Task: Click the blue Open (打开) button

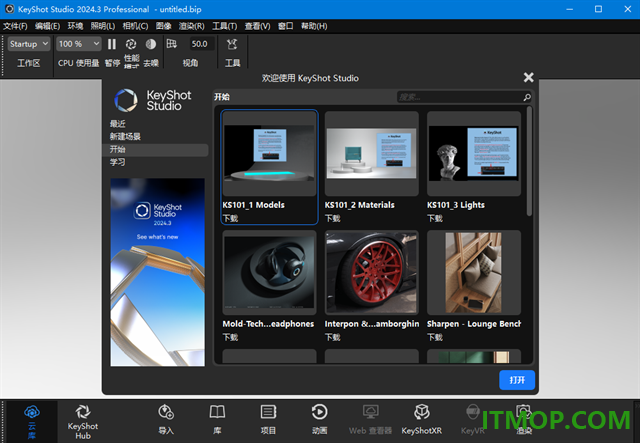Action: tap(517, 380)
